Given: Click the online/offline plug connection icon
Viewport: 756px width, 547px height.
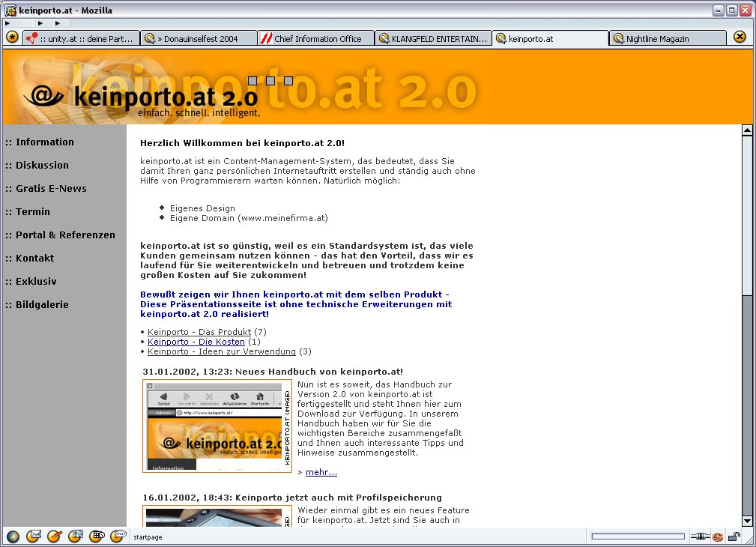Looking at the screenshot, I should tap(700, 537).
